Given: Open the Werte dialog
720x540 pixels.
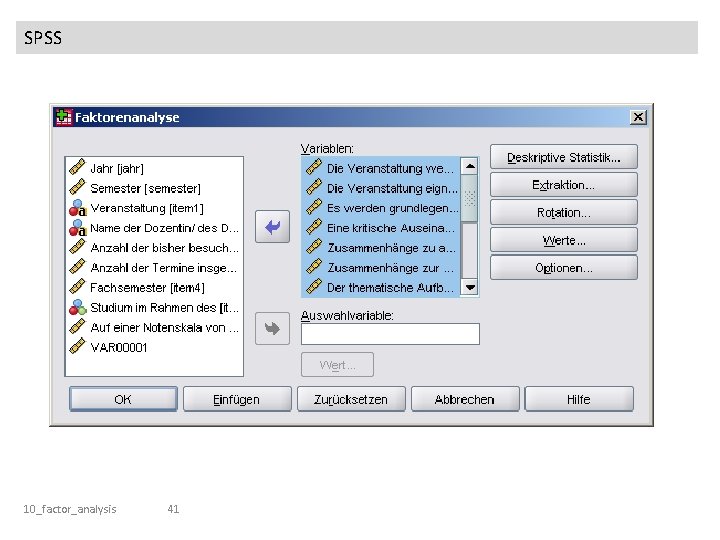Looking at the screenshot, I should point(563,240).
